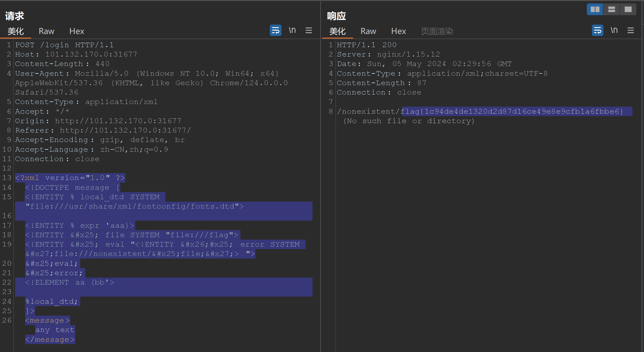Open the response Hex tab

click(x=399, y=31)
